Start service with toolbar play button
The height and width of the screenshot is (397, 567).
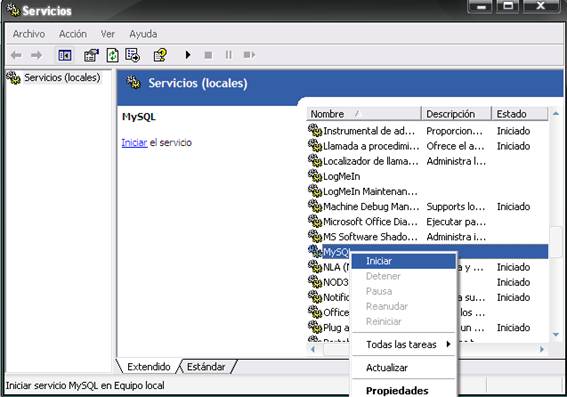[x=188, y=55]
